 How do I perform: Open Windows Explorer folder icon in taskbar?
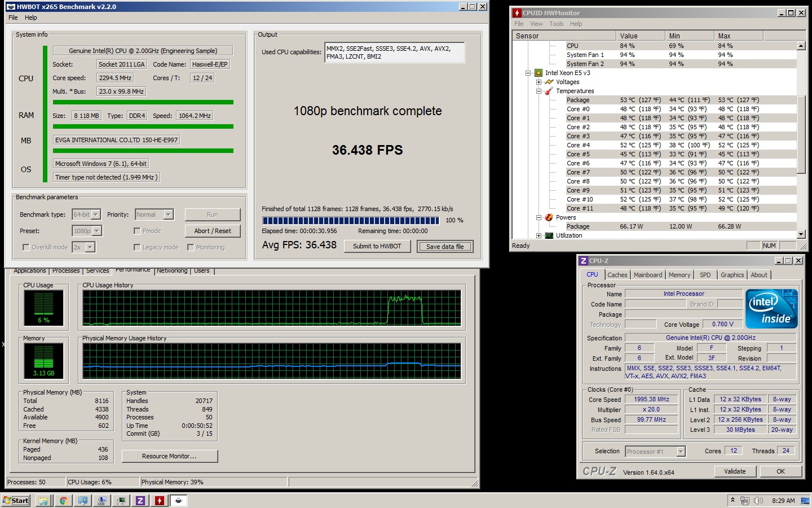43,500
